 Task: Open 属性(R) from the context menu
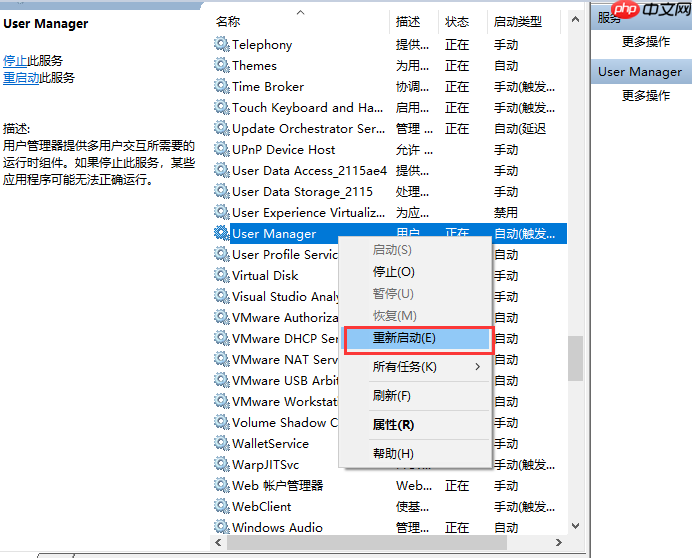pos(393,425)
